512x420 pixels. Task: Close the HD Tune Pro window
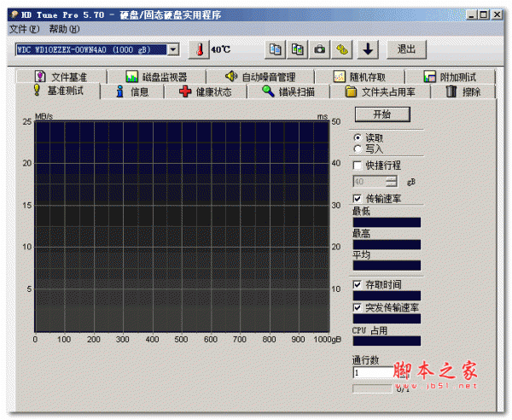tap(497, 15)
